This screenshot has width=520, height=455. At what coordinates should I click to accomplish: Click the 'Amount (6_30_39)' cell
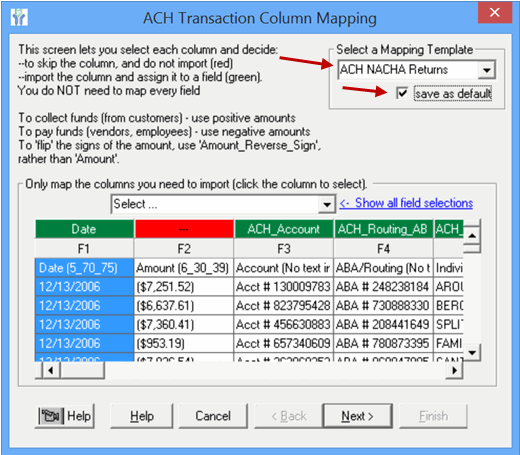click(x=184, y=268)
